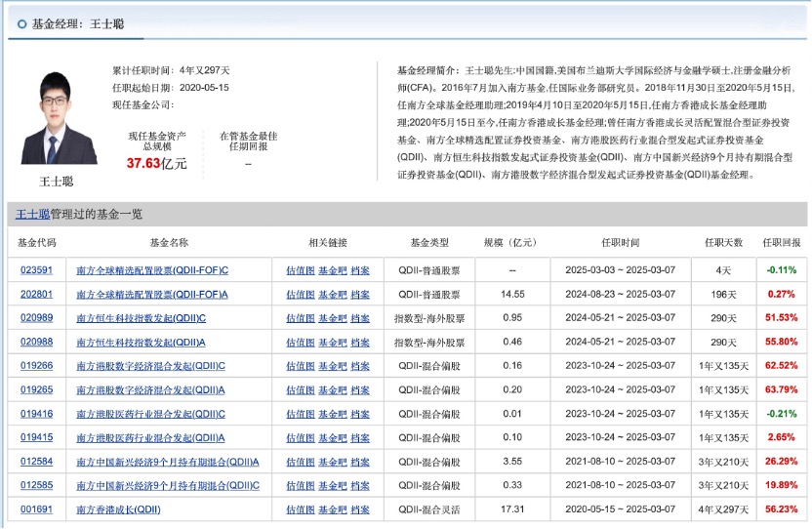The height and width of the screenshot is (529, 812).
Task: Open 南方港股医药行业混合发起(QDII)A fund page
Action: click(150, 438)
